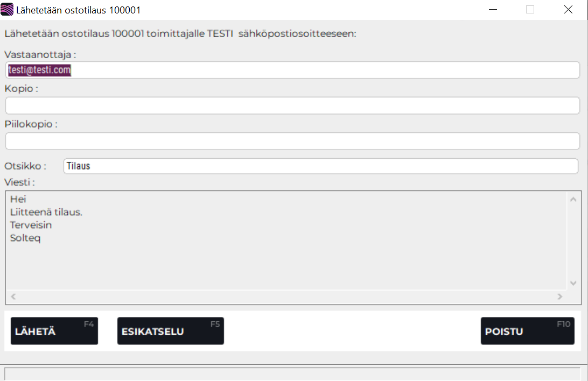Image resolution: width=588 pixels, height=381 pixels.
Task: Click the Solteq app icon in title bar
Action: 7,9
